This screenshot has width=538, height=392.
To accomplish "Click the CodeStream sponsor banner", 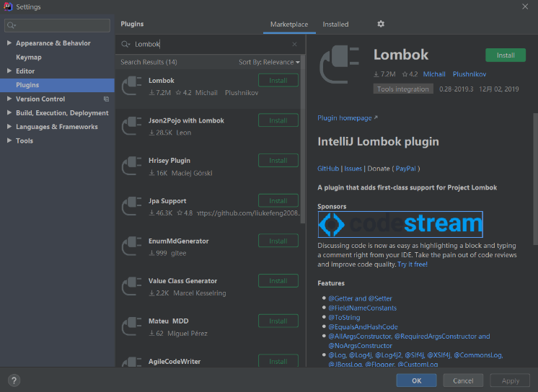I will 400,224.
